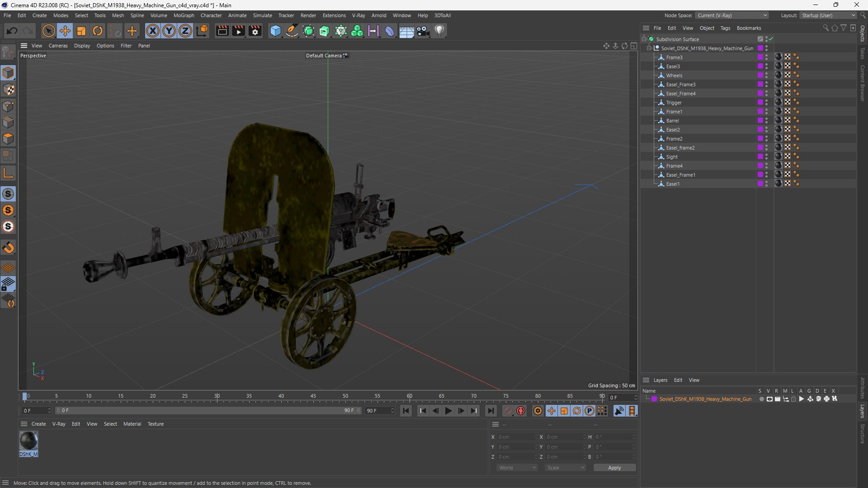This screenshot has height=488, width=868.
Task: Toggle the Z axis lock
Action: (185, 31)
